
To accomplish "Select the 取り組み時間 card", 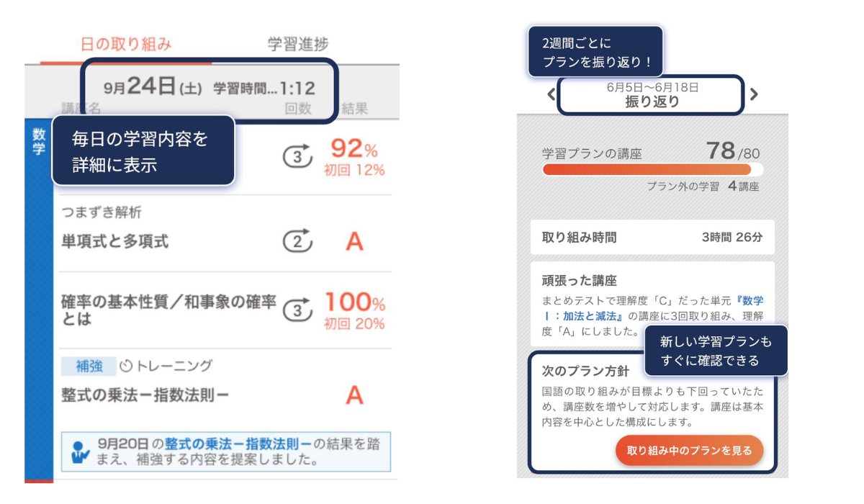I will click(x=652, y=237).
